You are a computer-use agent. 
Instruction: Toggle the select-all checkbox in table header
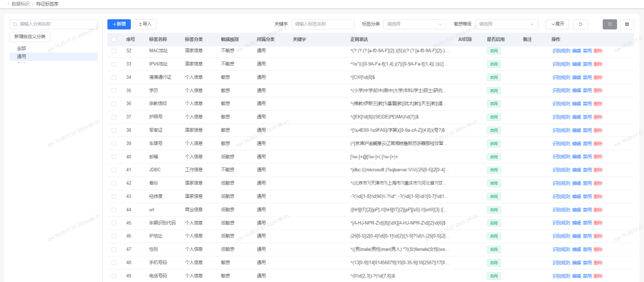114,39
